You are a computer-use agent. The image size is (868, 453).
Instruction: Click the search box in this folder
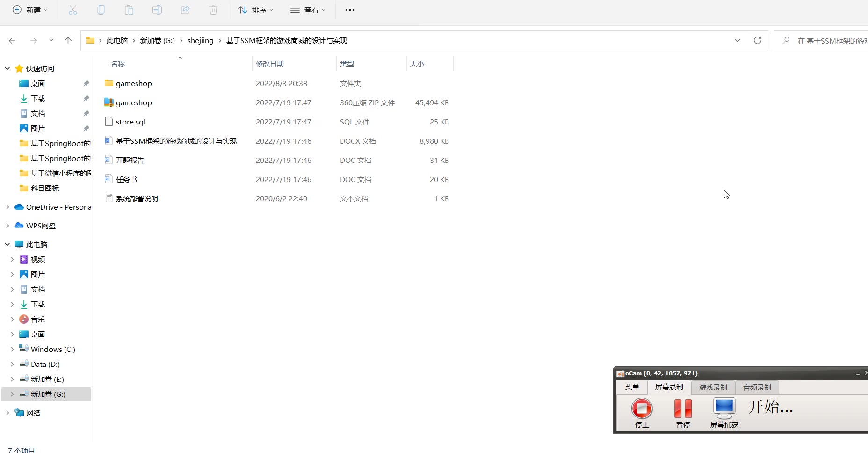click(x=821, y=41)
